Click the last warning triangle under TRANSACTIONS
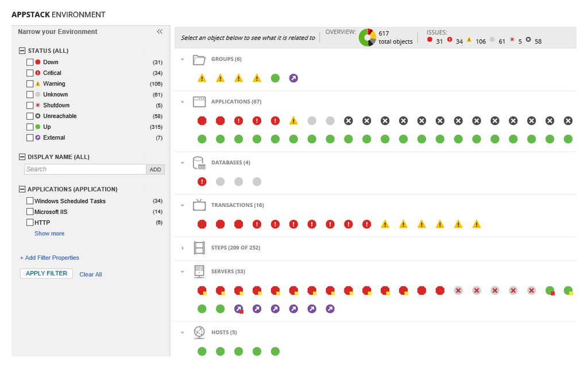The image size is (588, 368). (477, 224)
